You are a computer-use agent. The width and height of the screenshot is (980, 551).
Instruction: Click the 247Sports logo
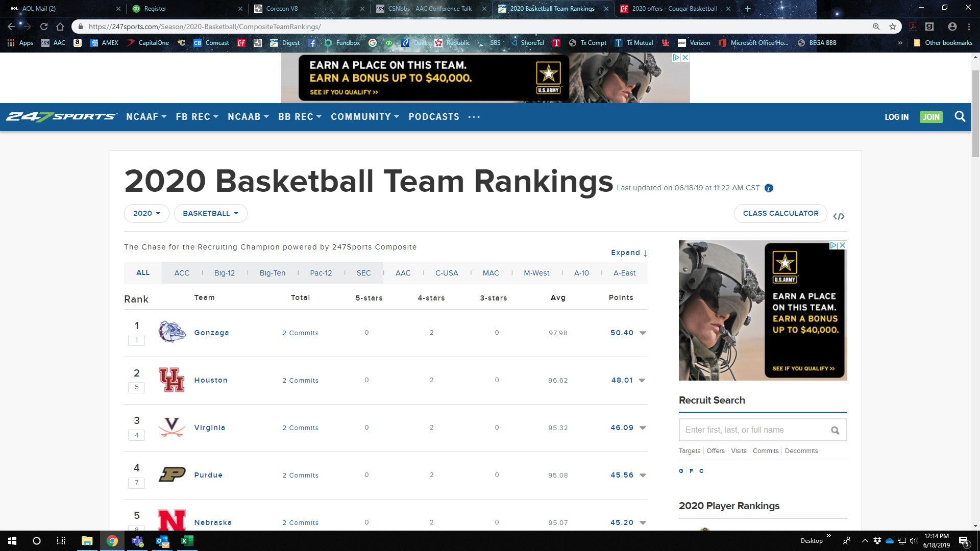[x=61, y=117]
